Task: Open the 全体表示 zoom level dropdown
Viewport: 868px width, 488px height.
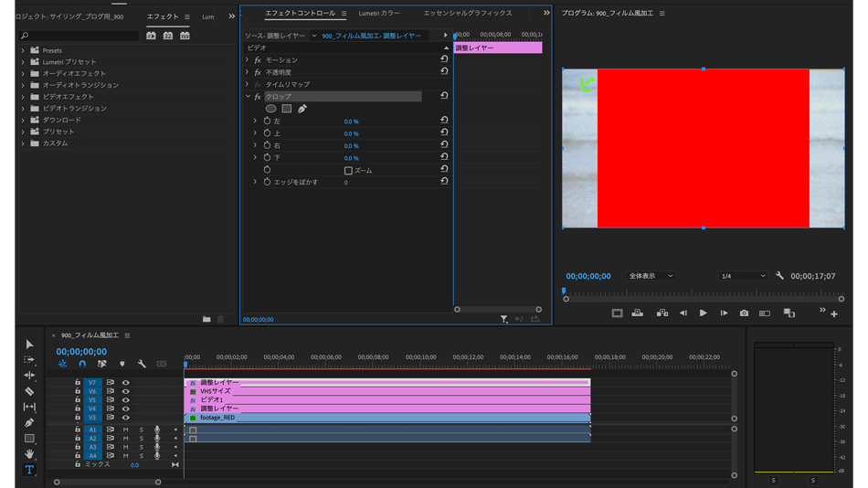Action: coord(651,276)
